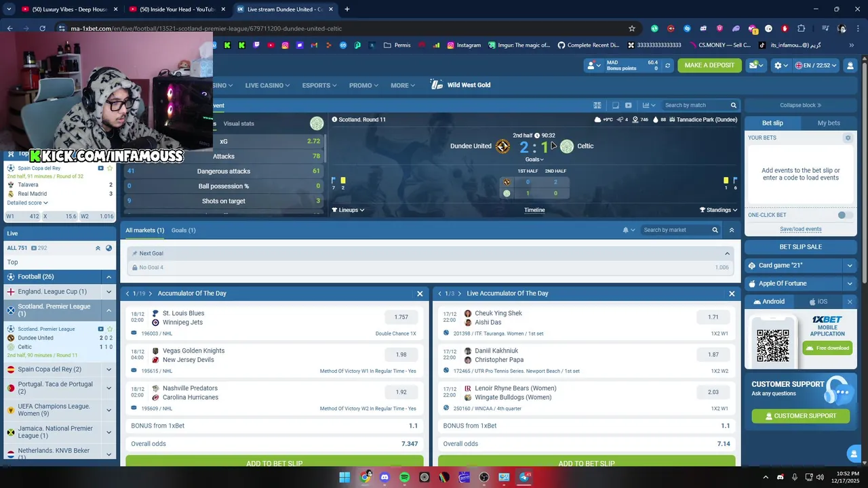868x488 pixels.
Task: Click MAKE A DEPOSIT button
Action: tap(709, 66)
